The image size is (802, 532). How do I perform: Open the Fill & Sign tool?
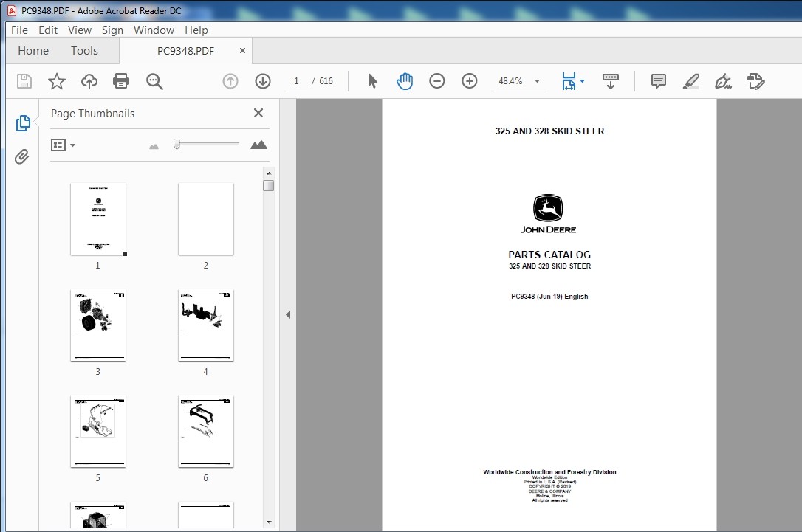coord(755,81)
